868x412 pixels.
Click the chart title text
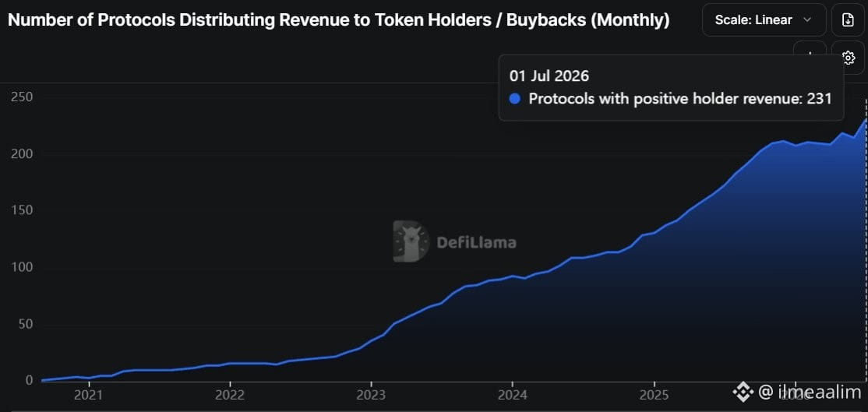[x=338, y=20]
